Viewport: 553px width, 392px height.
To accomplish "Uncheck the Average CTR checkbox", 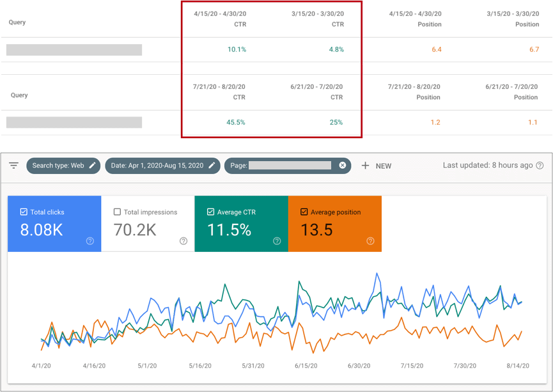I will point(210,212).
